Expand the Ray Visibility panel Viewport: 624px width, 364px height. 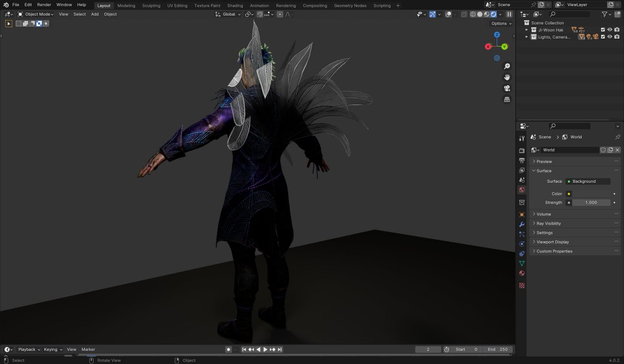click(x=574, y=224)
